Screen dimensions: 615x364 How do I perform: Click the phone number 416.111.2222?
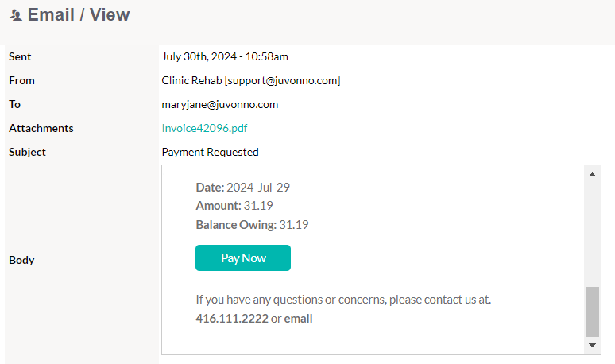coord(232,319)
